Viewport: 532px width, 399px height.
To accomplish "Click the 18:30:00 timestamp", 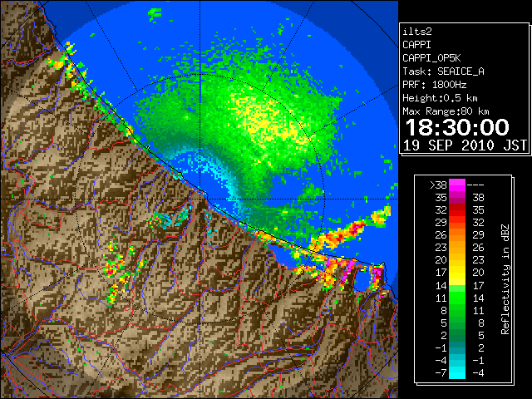I will click(457, 127).
